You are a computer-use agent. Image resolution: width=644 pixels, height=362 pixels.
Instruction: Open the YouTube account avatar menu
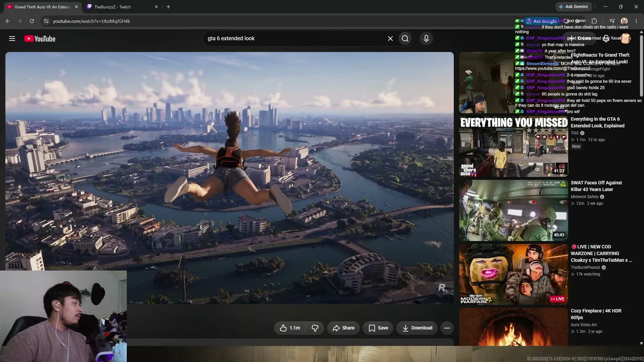[x=625, y=39]
